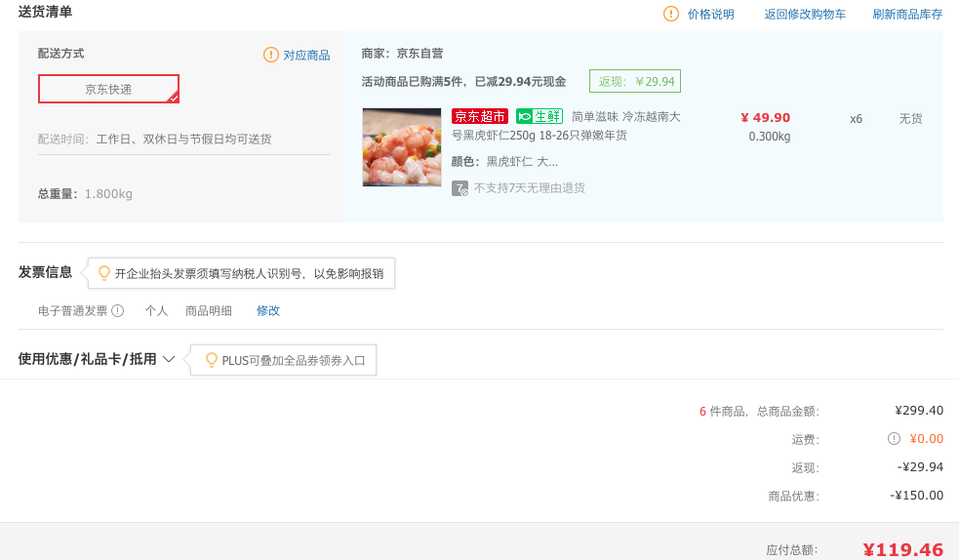The width and height of the screenshot is (959, 560).
Task: Click the 商品优惠 -¥150.00 amount
Action: [916, 496]
